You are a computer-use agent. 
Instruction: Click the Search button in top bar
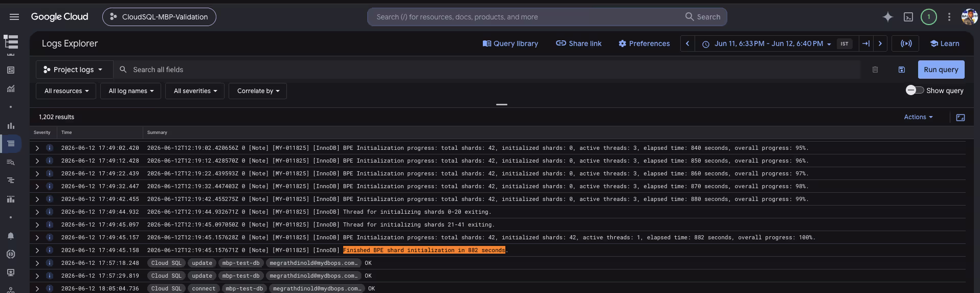point(703,17)
